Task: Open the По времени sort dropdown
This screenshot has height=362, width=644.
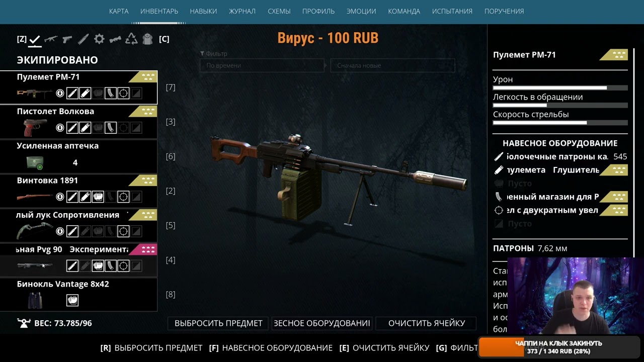Action: [262, 65]
